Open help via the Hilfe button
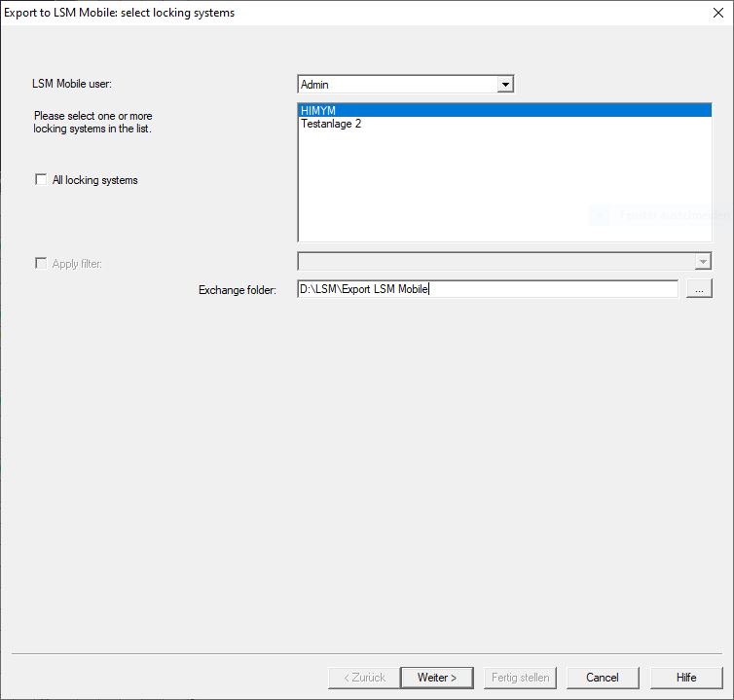Image resolution: width=734 pixels, height=700 pixels. click(686, 677)
